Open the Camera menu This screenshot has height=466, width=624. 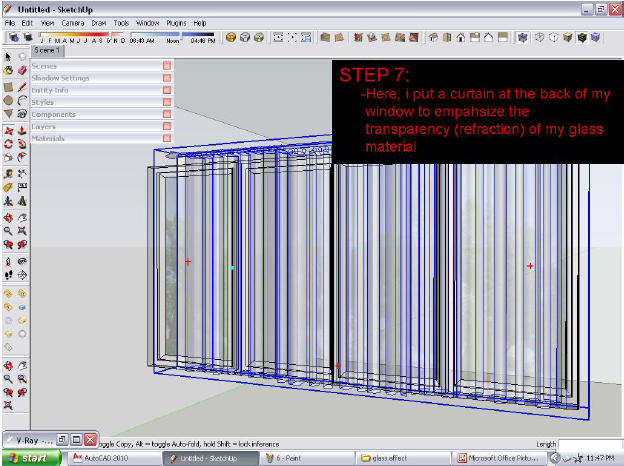[x=72, y=22]
